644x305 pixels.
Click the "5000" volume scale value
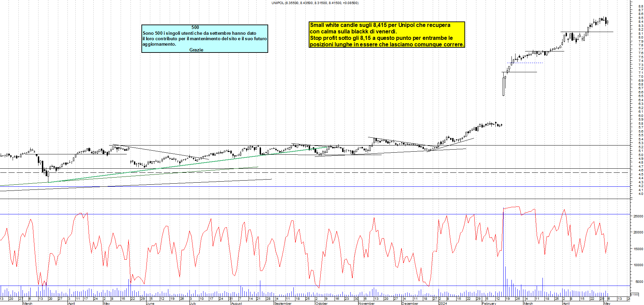point(639,281)
